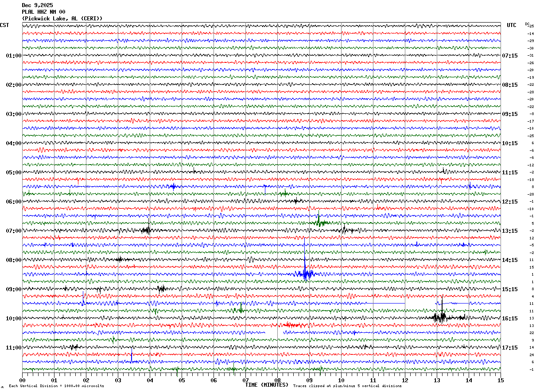Click minute '15' on the bottom time axis
The height and width of the screenshot is (392, 536).
[x=501, y=380]
